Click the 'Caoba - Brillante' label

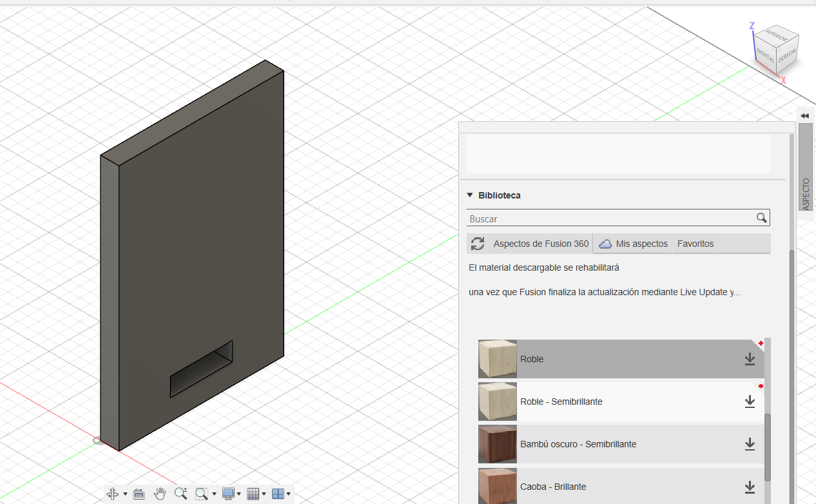[553, 487]
